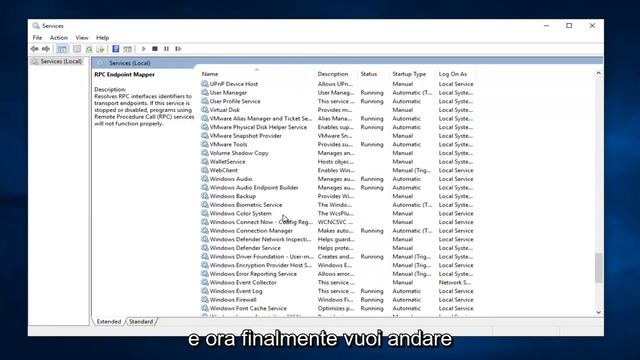This screenshot has width=640, height=360.
Task: Click the gear icon beside Volume Shadow Copy
Action: [x=205, y=153]
